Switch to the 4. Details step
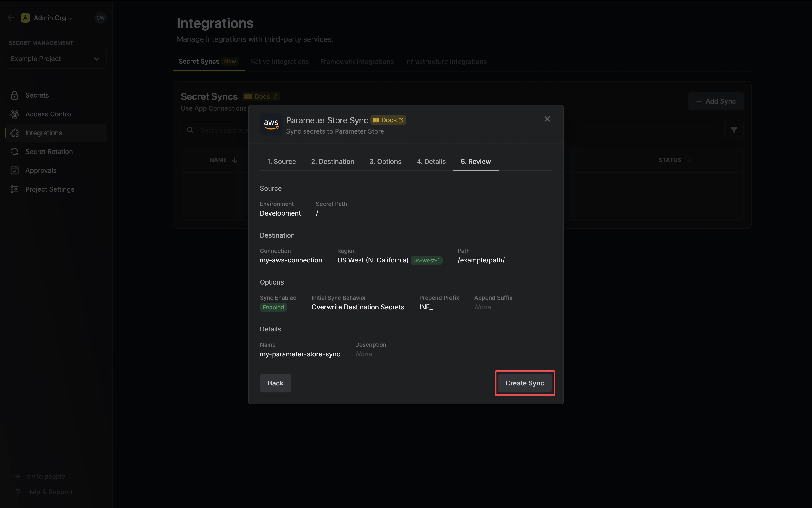812x508 pixels. tap(431, 161)
